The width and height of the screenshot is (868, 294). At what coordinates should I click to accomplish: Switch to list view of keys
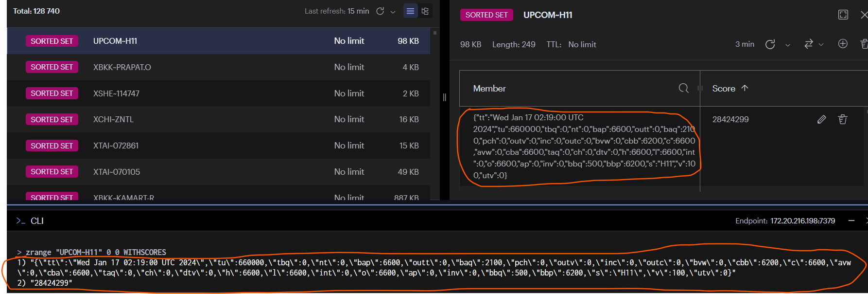point(410,11)
